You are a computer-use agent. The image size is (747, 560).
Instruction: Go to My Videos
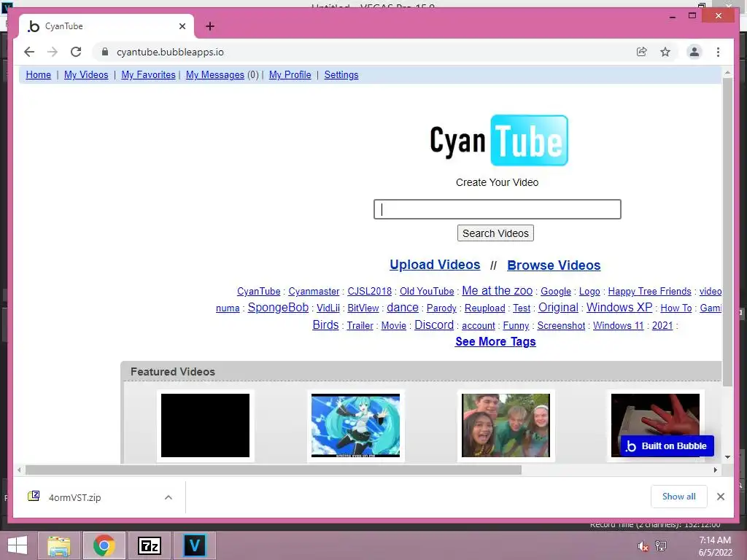86,75
